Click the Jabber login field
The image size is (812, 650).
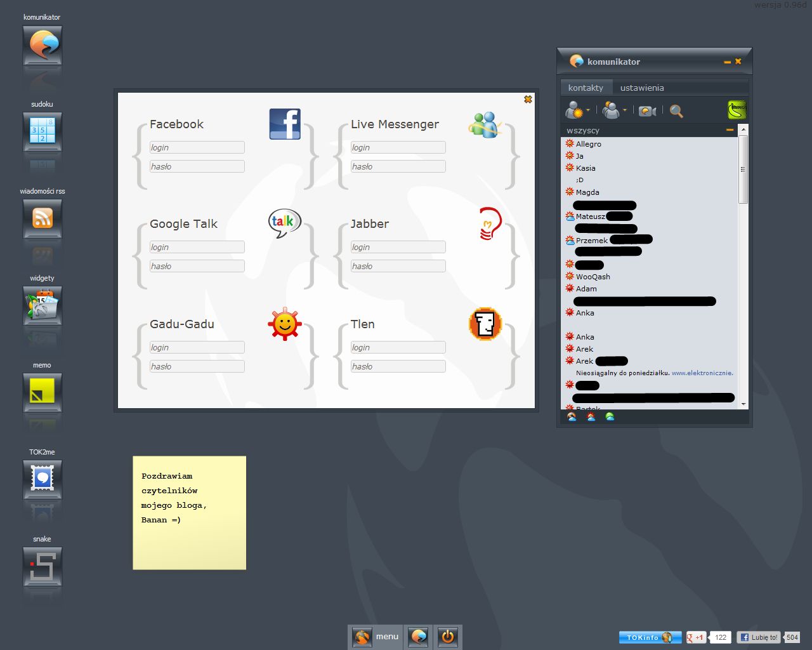pos(398,247)
